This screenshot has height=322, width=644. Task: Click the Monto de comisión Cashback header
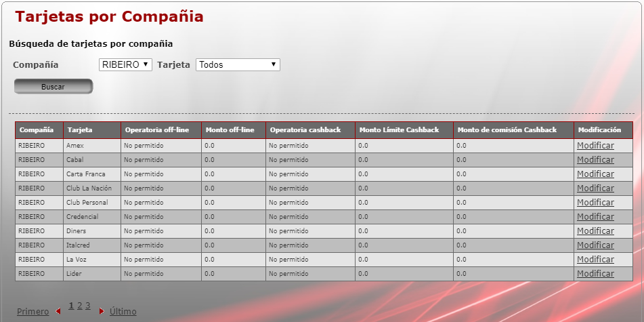point(514,130)
